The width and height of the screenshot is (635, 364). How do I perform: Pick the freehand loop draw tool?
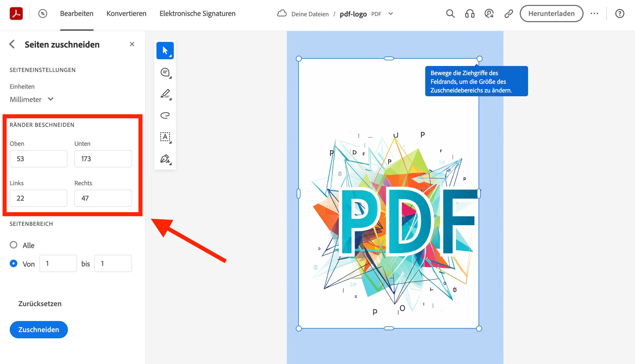coord(165,115)
